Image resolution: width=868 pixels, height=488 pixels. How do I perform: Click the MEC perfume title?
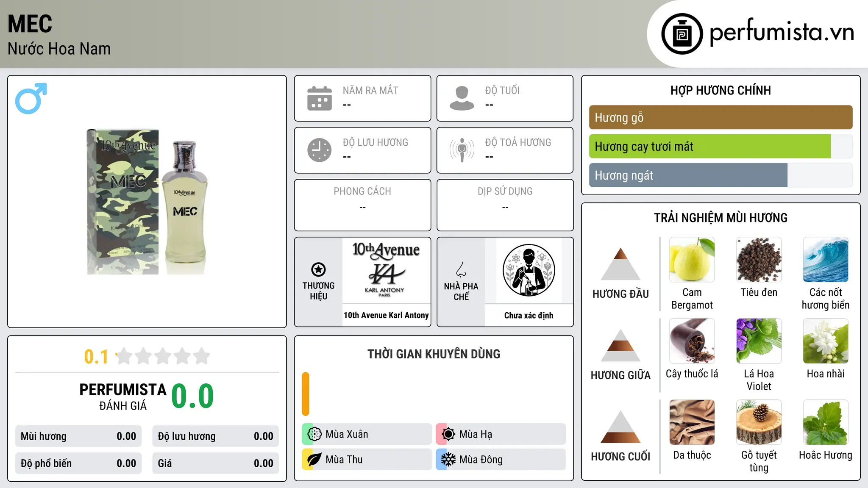pos(30,24)
